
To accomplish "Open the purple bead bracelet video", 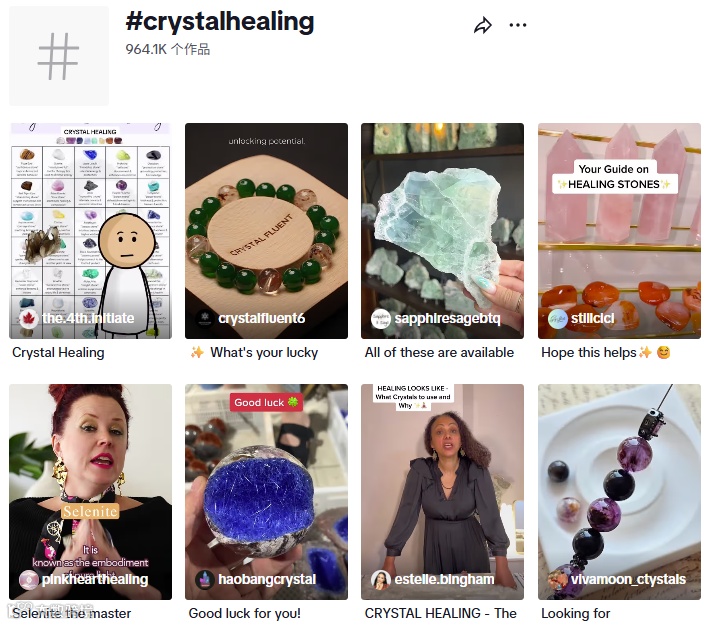I will (x=619, y=491).
